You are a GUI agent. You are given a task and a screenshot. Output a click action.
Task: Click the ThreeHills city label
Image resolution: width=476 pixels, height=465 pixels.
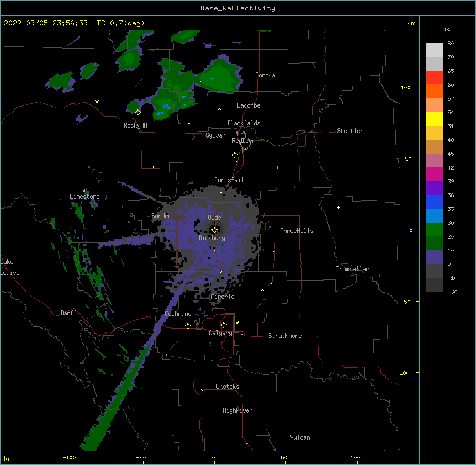(x=297, y=231)
